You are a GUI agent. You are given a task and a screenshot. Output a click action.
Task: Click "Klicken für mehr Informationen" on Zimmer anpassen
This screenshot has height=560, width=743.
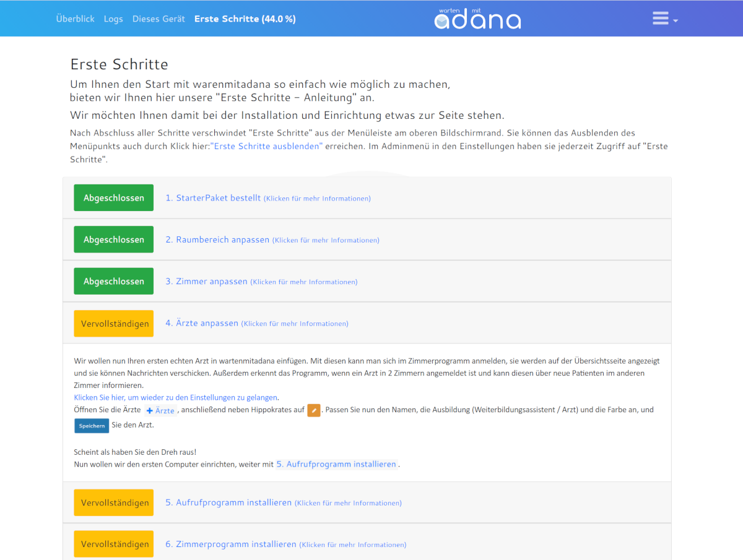pyautogui.click(x=303, y=282)
